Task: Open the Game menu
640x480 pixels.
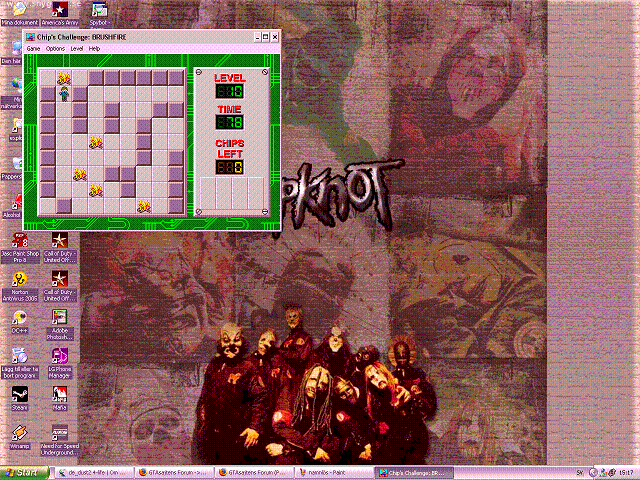Action: 33,48
